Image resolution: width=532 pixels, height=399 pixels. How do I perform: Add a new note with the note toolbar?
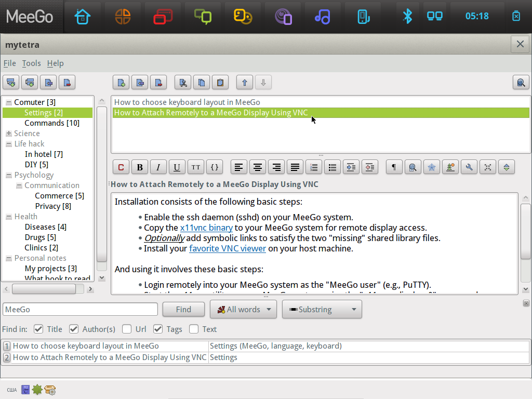pos(121,83)
